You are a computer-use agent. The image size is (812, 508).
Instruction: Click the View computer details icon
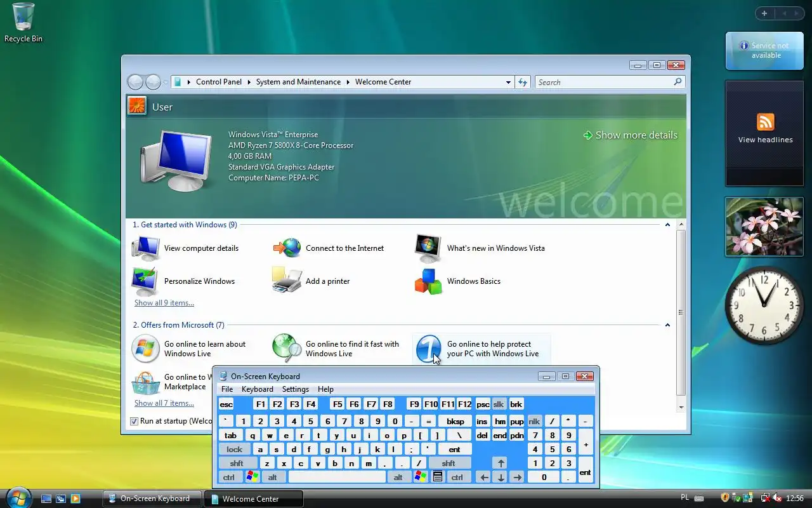(146, 248)
